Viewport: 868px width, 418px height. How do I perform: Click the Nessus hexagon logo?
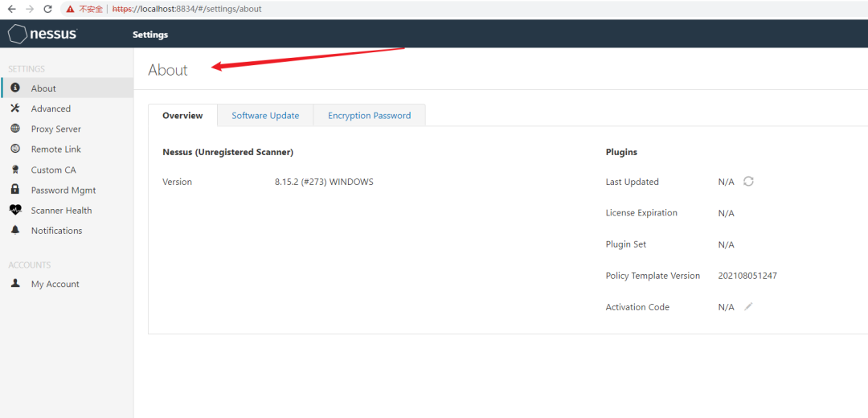click(x=17, y=35)
